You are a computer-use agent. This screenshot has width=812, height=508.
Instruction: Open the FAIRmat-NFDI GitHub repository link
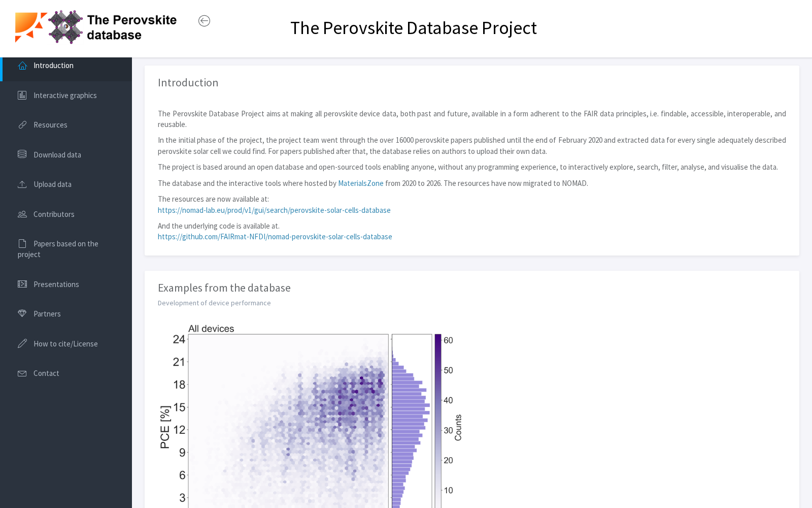[275, 237]
